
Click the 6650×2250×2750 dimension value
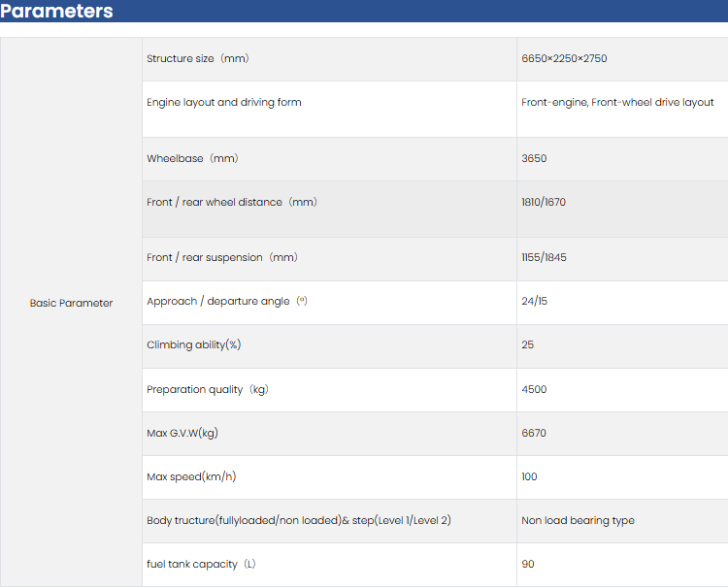coord(564,58)
